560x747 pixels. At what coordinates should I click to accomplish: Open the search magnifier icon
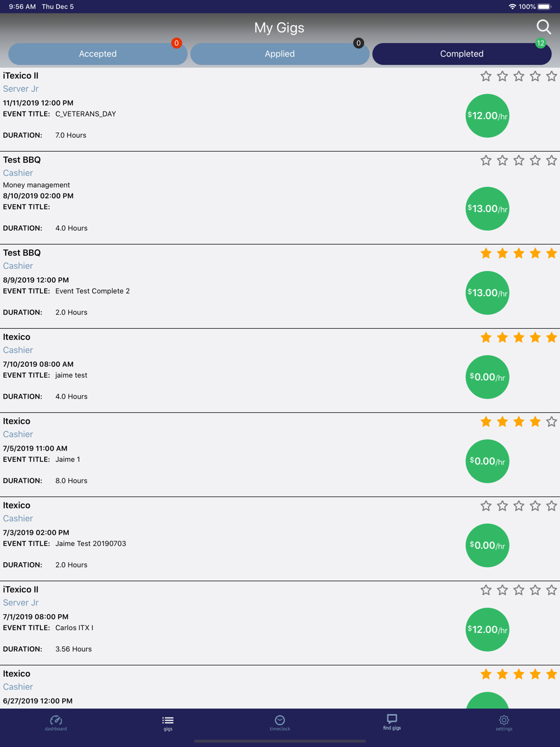544,27
